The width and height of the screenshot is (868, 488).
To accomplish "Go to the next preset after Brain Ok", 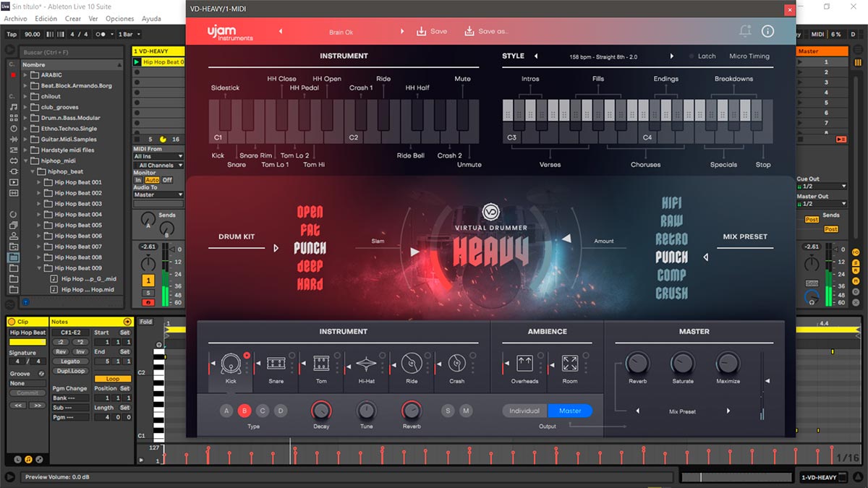I will pyautogui.click(x=403, y=32).
